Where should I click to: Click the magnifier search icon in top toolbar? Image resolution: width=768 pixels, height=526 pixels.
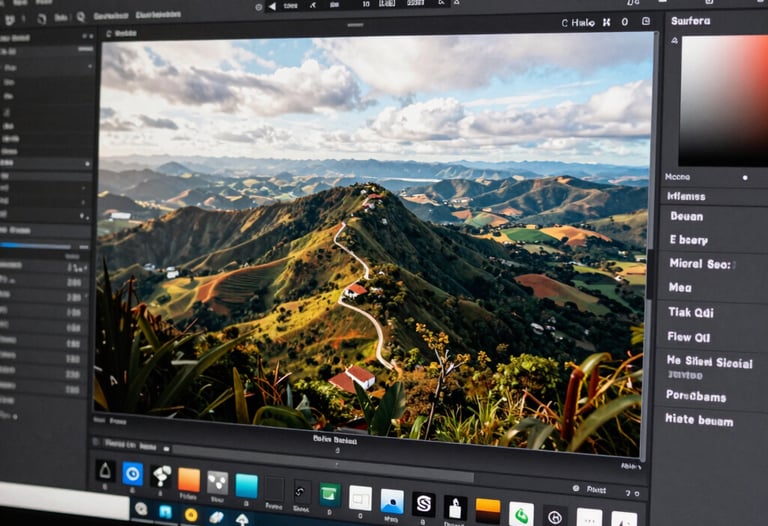coord(81,17)
